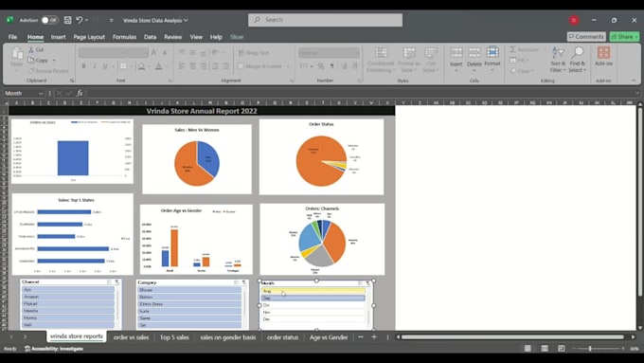
Task: Toggle Amazon in Channel slicer
Action: pos(68,297)
